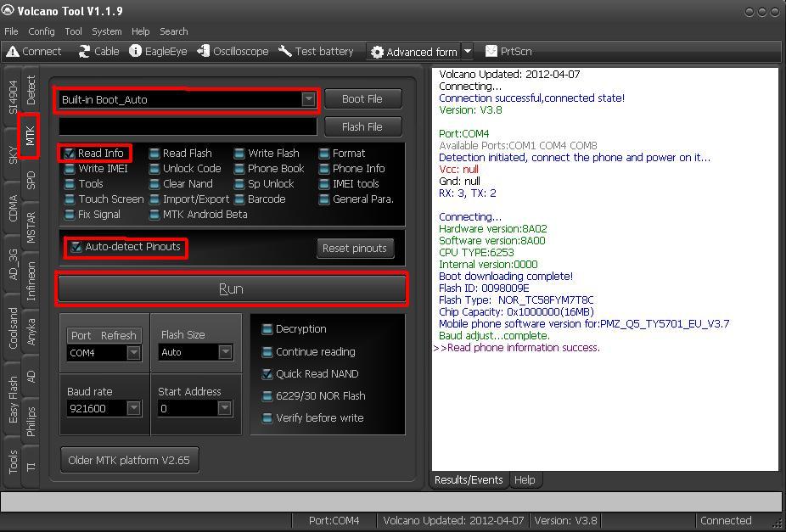This screenshot has height=532, width=786.
Task: Check the Fix Signal option
Action: [69, 215]
